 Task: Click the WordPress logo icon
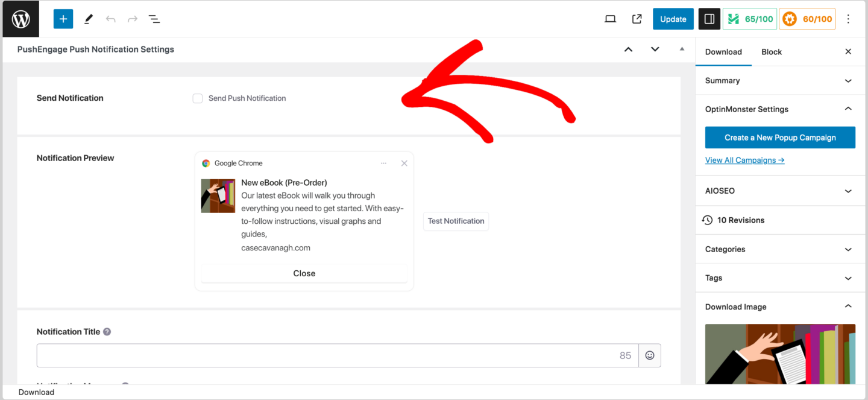coord(19,19)
